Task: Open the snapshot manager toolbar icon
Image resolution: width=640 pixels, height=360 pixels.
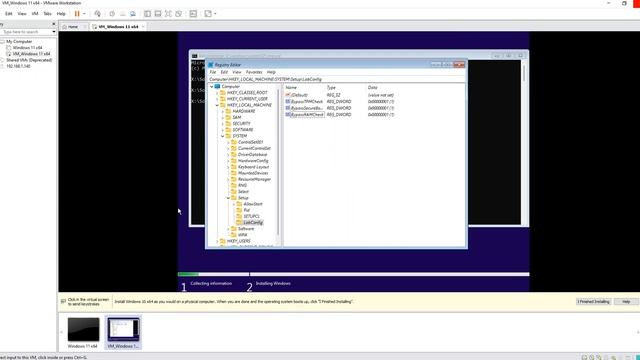Action: (x=133, y=13)
